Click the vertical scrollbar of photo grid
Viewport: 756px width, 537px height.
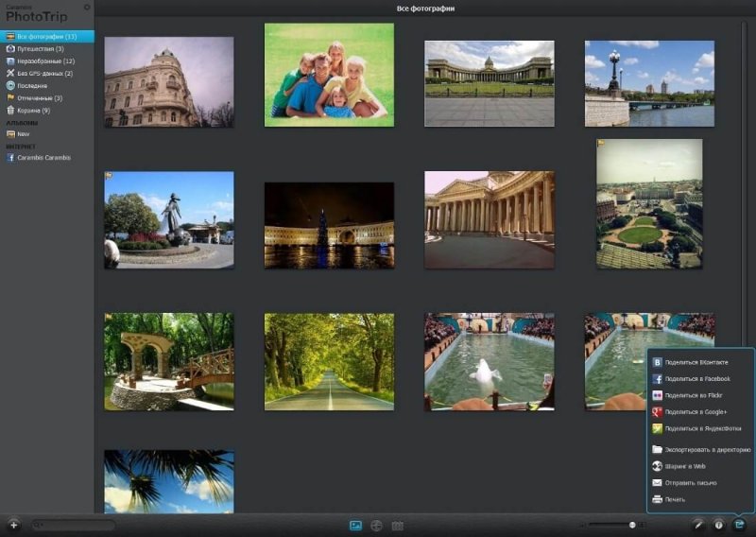click(744, 183)
